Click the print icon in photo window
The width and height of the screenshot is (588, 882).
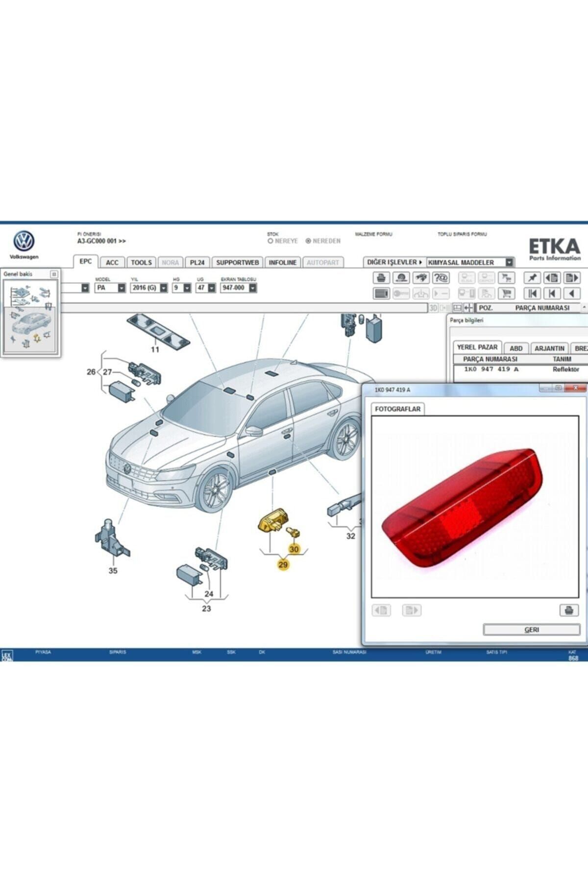point(568,610)
